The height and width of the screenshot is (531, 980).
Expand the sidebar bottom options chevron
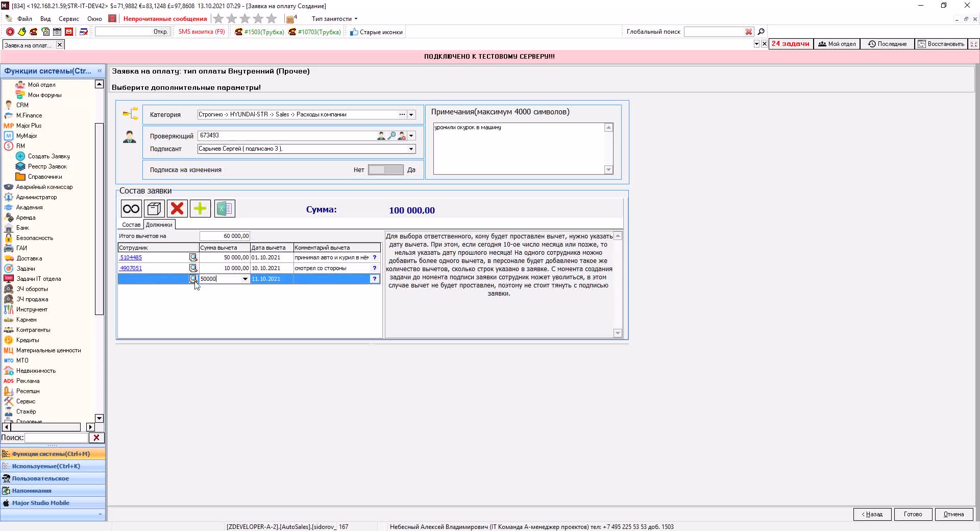[x=100, y=514]
